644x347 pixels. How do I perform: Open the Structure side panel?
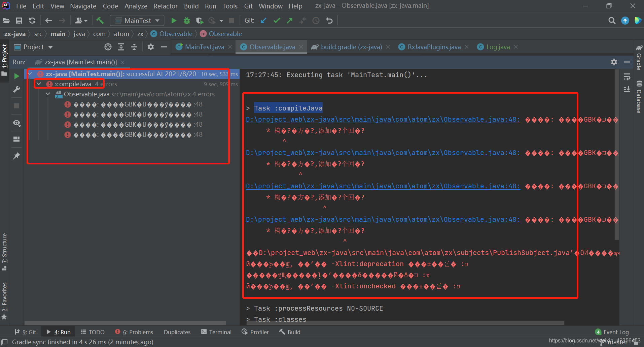pos(4,252)
